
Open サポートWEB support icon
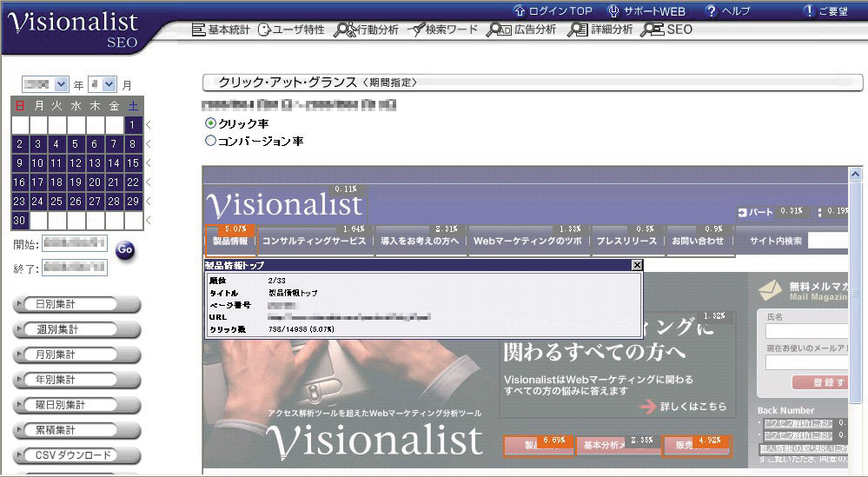[613, 10]
